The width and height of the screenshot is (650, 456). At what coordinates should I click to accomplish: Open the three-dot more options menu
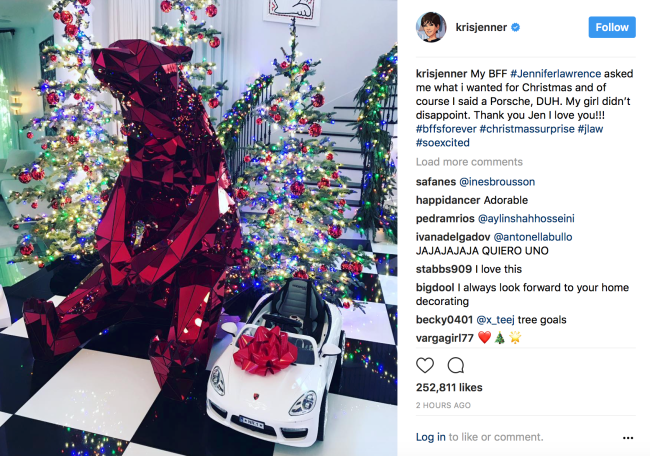pos(628,438)
